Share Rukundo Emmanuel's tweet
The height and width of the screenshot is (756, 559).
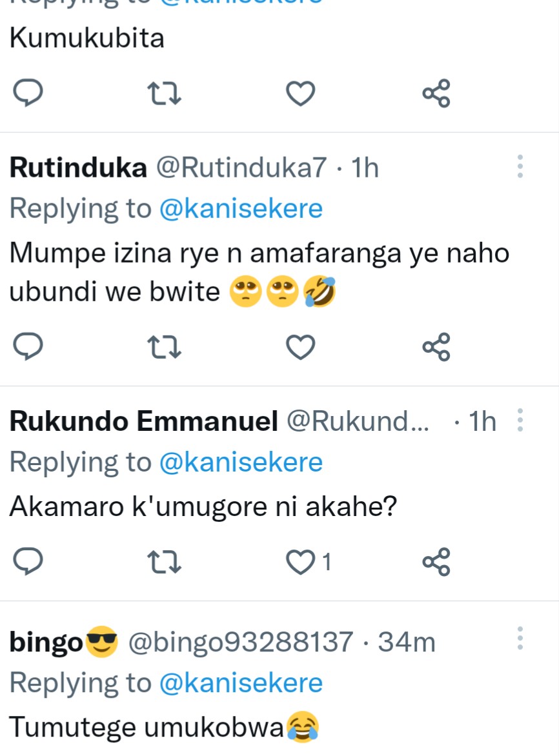click(436, 562)
